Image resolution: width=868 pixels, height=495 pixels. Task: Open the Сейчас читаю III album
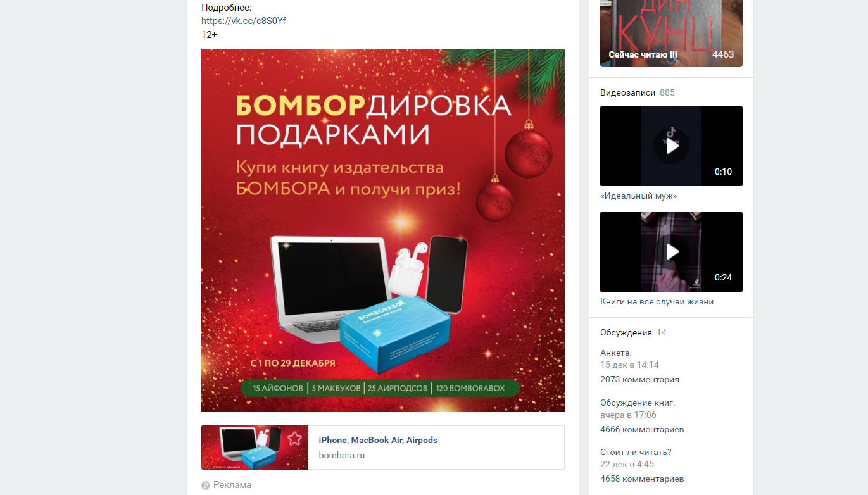671,33
